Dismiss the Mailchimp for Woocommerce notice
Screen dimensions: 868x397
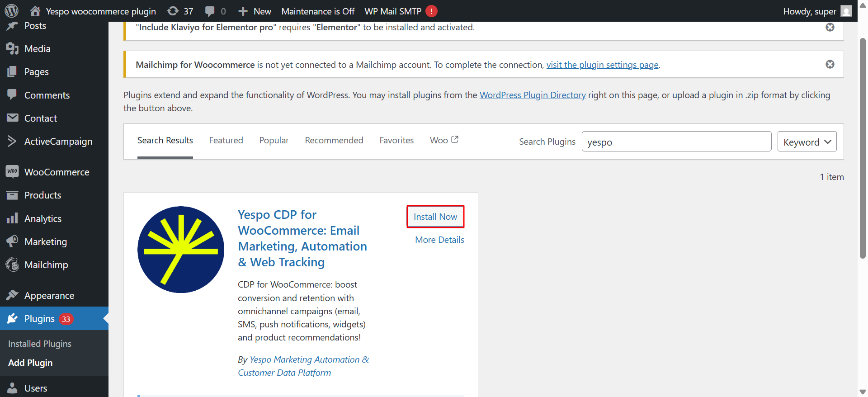pyautogui.click(x=830, y=64)
